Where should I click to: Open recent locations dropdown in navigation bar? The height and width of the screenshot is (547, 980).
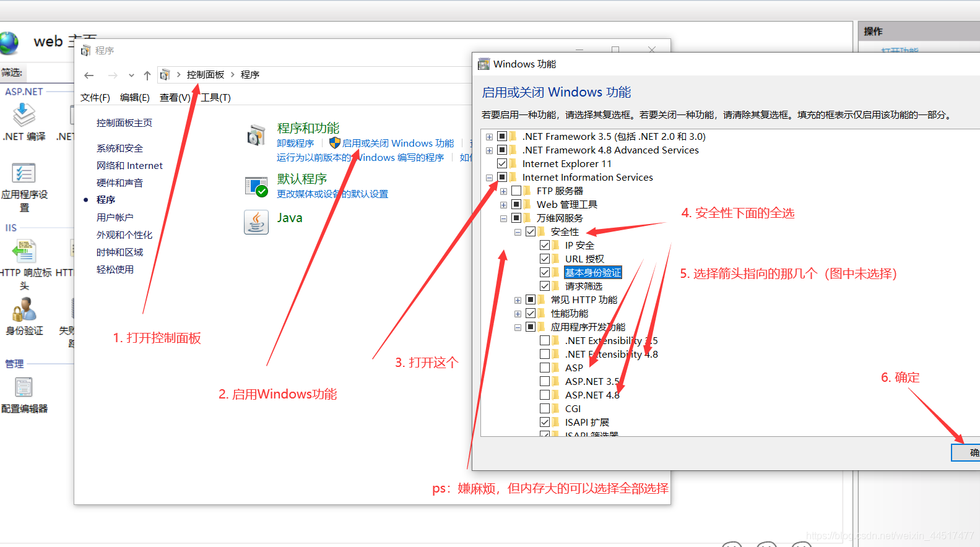tap(131, 75)
